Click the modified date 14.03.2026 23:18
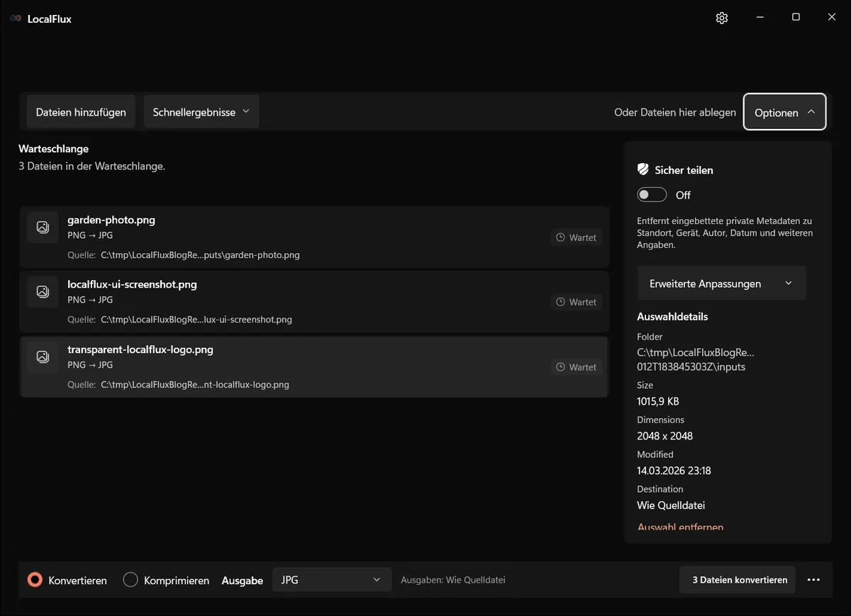The image size is (851, 616). pyautogui.click(x=674, y=471)
